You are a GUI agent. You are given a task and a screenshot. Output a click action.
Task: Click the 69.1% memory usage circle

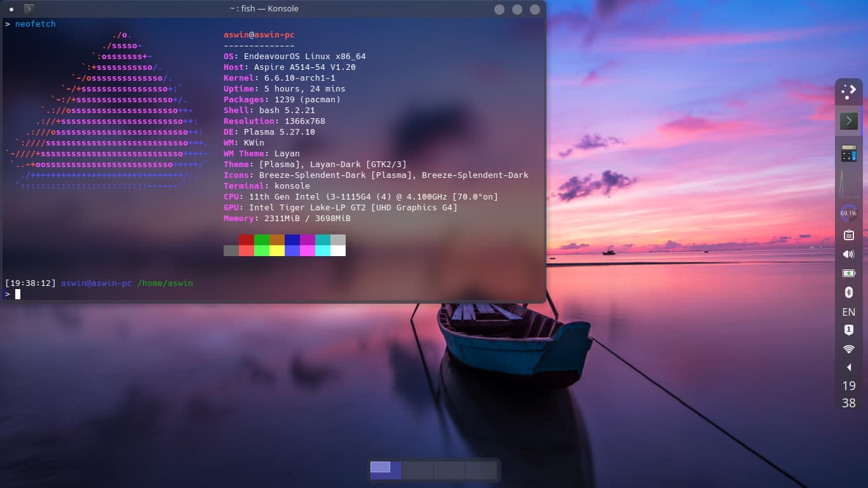click(848, 213)
